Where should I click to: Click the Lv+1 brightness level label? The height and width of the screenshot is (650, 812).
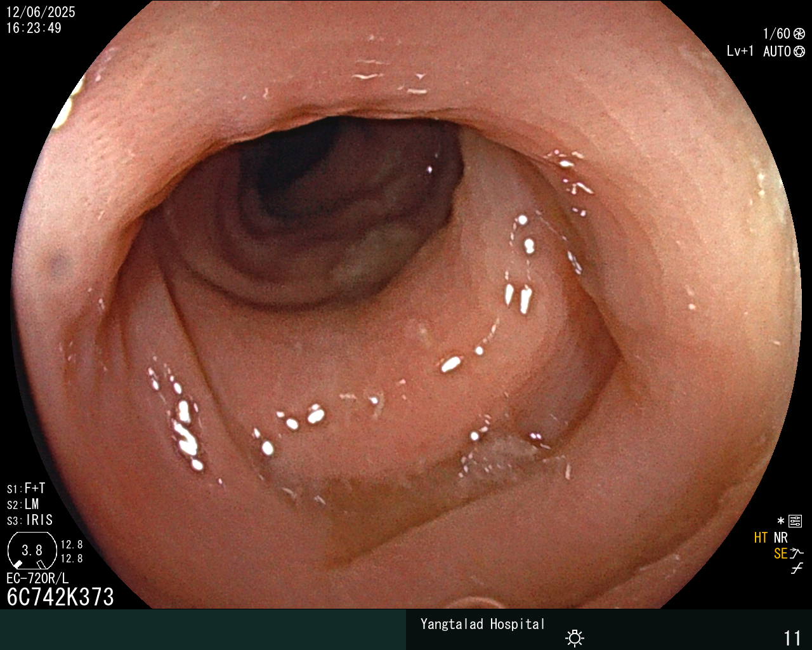click(740, 51)
